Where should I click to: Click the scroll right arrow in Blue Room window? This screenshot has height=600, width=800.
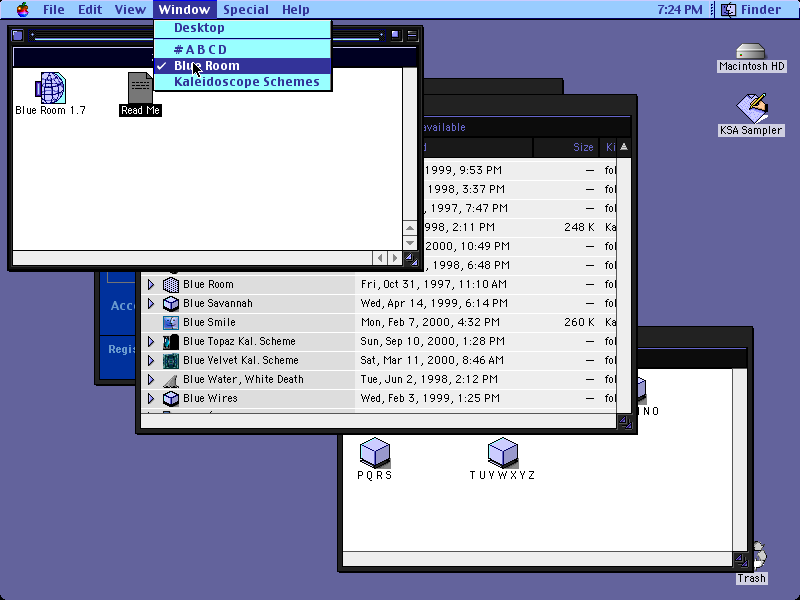tap(394, 258)
